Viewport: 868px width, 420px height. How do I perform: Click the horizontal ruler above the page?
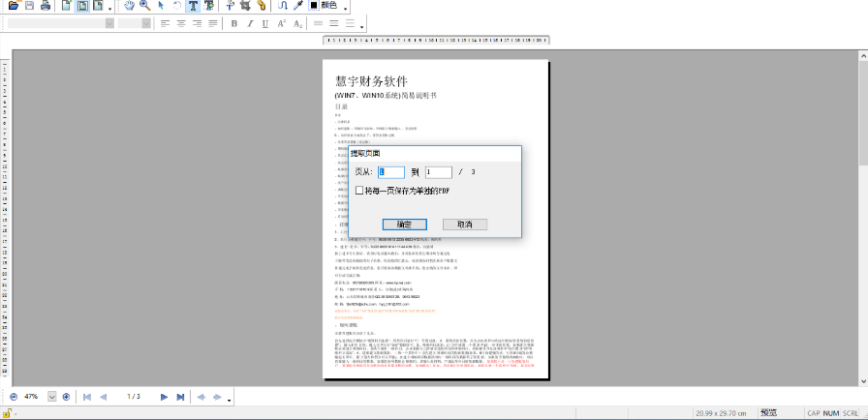pyautogui.click(x=436, y=40)
